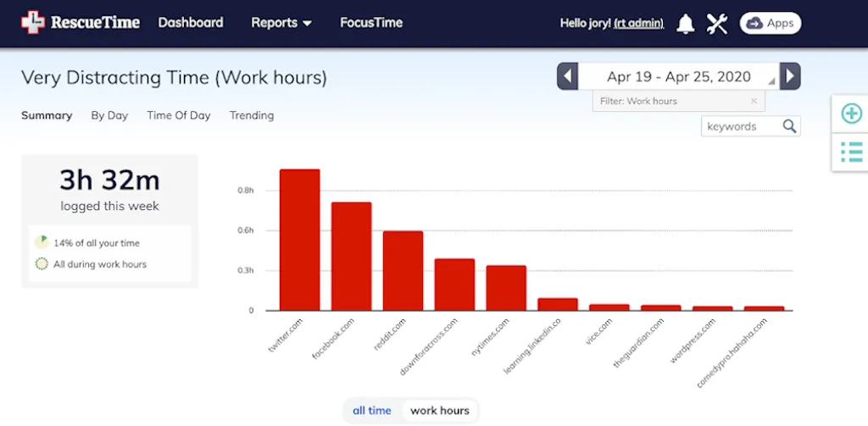Image resolution: width=868 pixels, height=426 pixels.
Task: Click the nytimes.com bar
Action: pyautogui.click(x=506, y=288)
